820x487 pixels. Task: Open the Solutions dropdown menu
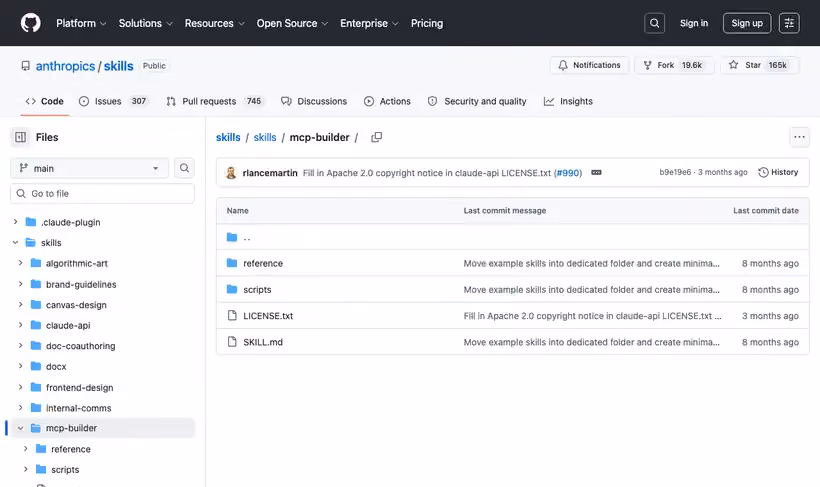coord(145,23)
